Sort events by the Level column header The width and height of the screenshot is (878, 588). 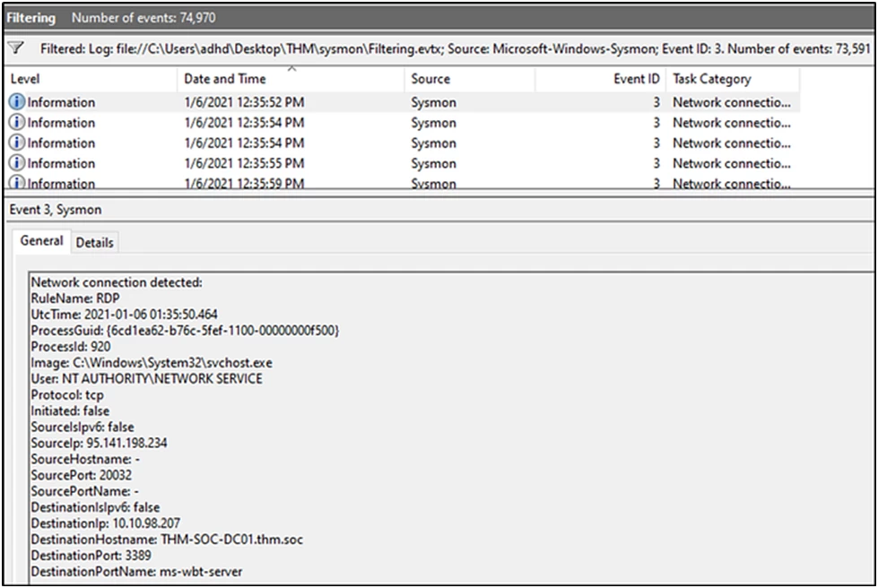[25, 79]
